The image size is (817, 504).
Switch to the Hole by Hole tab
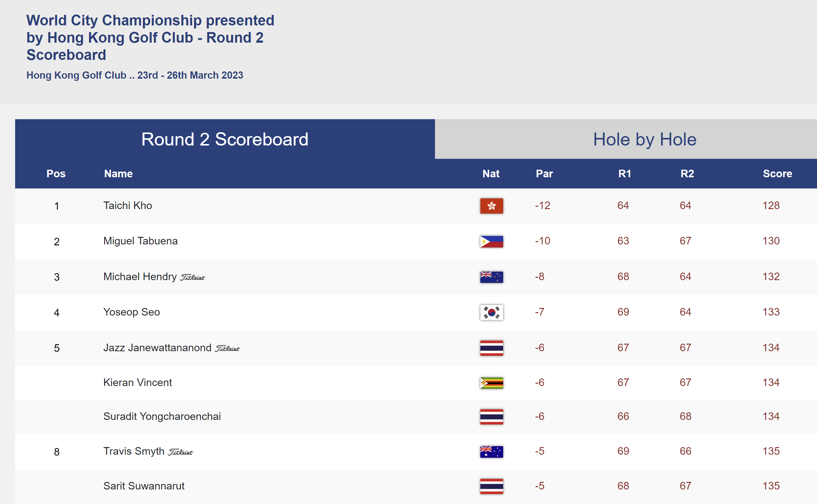[644, 139]
